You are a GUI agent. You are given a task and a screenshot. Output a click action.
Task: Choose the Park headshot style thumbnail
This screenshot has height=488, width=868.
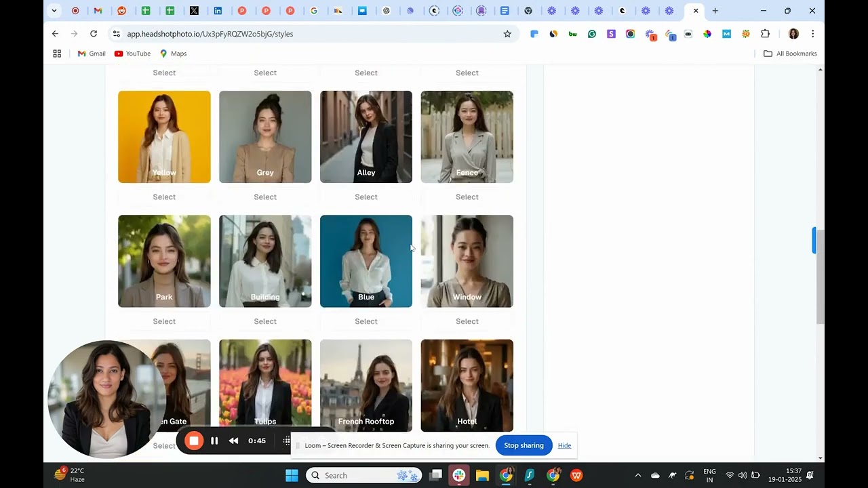[164, 261]
